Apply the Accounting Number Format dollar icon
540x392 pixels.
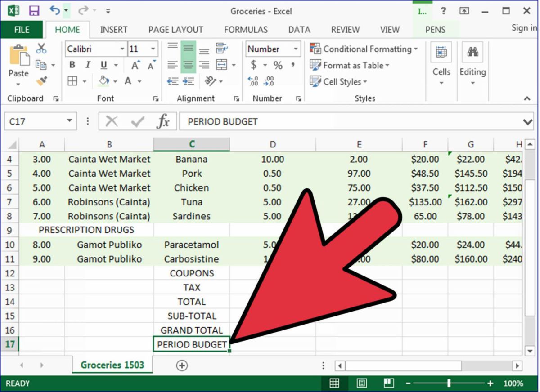point(253,65)
